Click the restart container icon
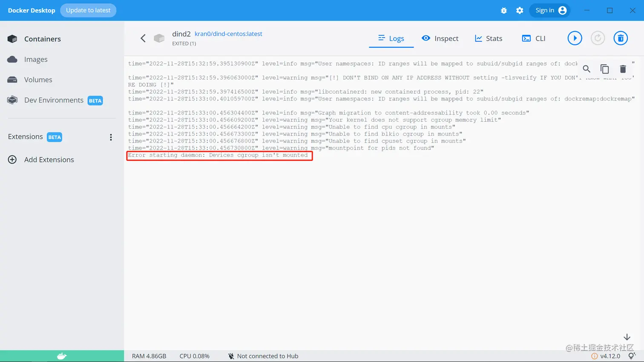644x362 pixels. pos(598,38)
